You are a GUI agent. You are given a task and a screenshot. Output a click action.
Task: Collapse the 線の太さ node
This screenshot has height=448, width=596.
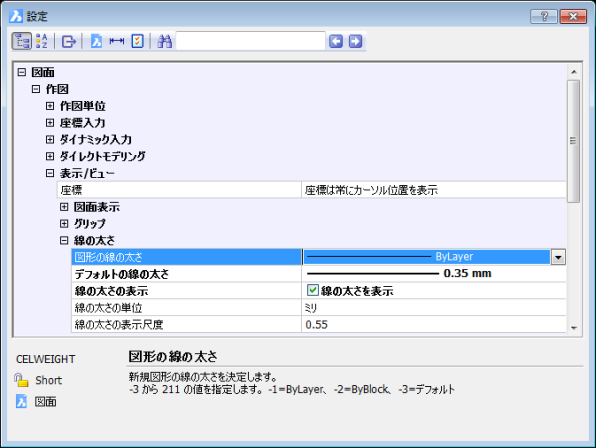coord(64,240)
